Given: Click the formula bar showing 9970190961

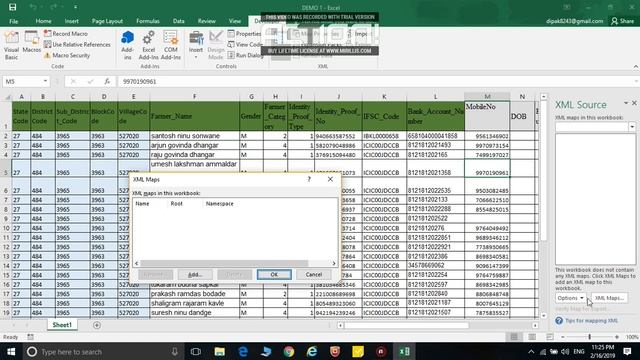Looking at the screenshot, I should click(376, 81).
